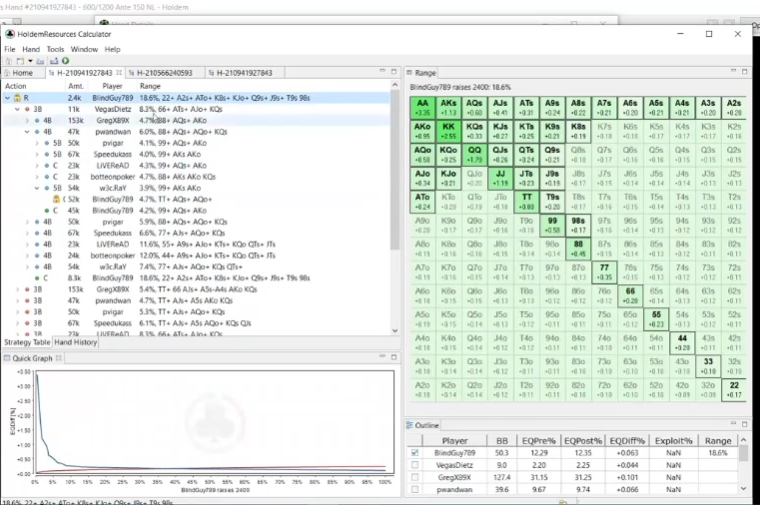Check the VegasDietz checkbox in Outline
This screenshot has height=505, width=760.
point(414,465)
